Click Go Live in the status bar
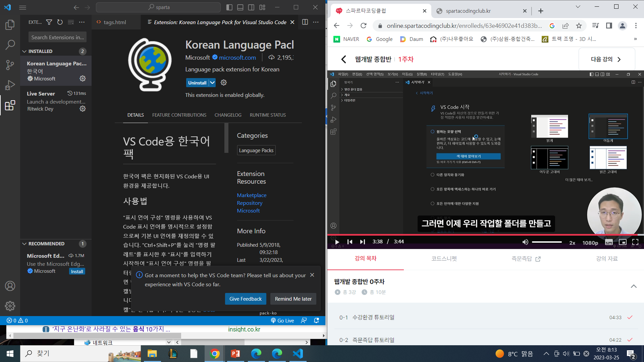644x362 pixels. (x=282, y=320)
